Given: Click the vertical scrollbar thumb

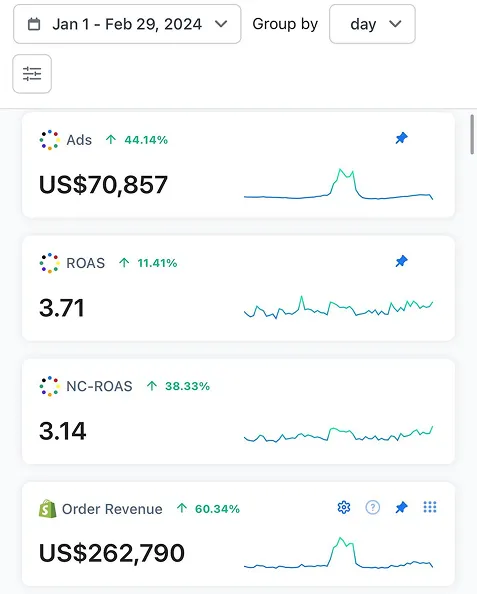Looking at the screenshot, I should pyautogui.click(x=472, y=134).
